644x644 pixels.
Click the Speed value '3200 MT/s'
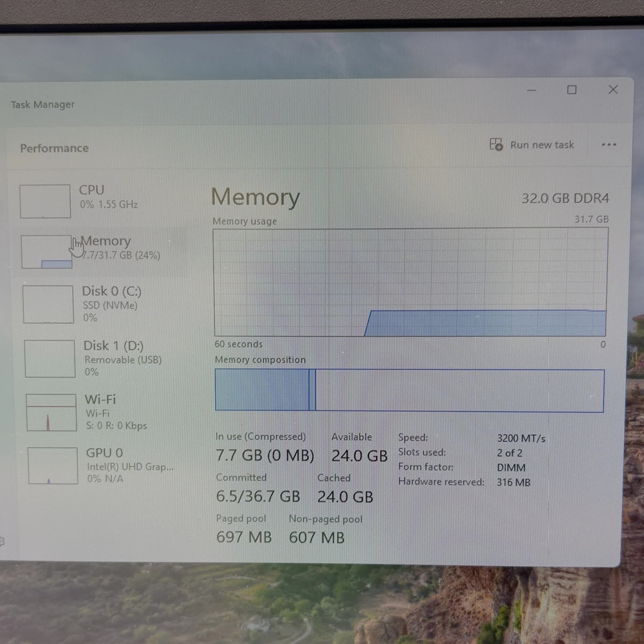521,438
